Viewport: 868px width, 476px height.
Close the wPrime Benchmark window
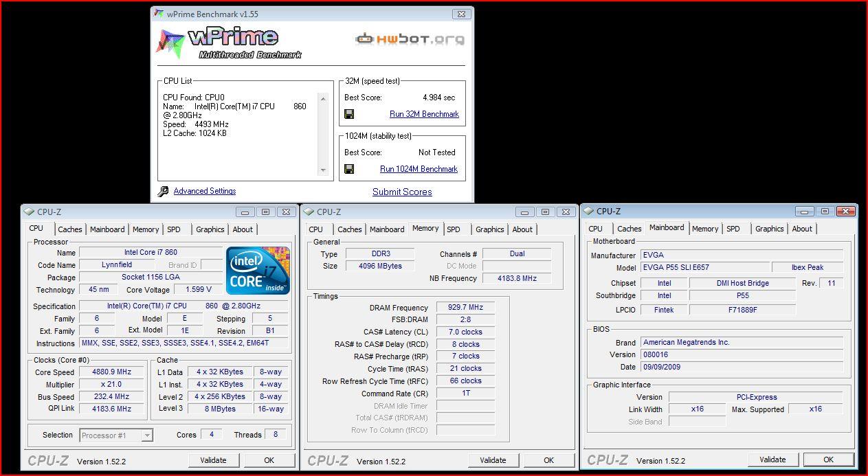(x=460, y=14)
